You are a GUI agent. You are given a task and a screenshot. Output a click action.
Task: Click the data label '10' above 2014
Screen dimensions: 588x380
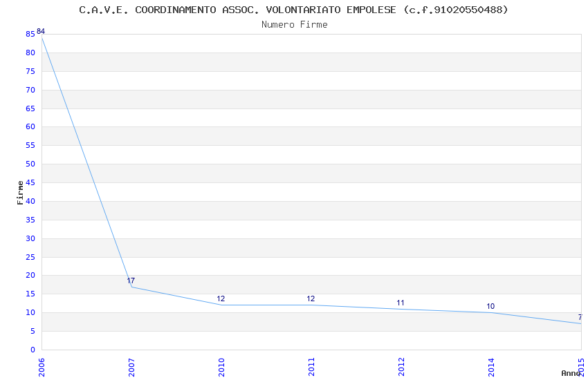[490, 306]
